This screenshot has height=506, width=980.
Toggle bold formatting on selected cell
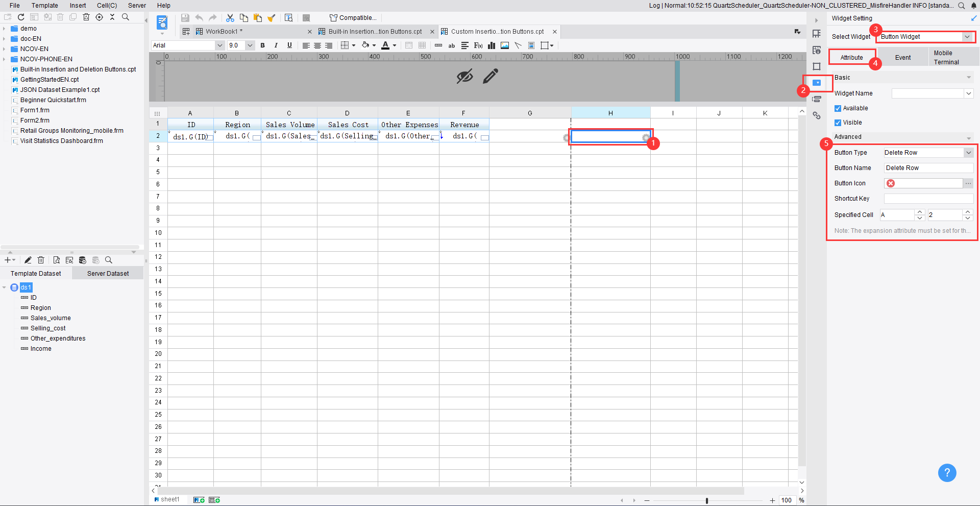262,45
